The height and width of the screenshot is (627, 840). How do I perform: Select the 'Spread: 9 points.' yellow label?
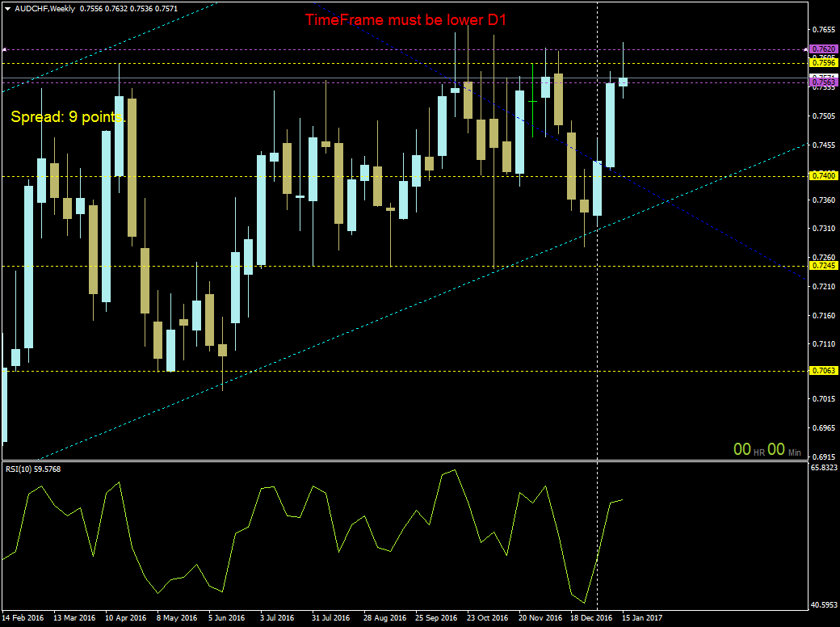pyautogui.click(x=68, y=117)
